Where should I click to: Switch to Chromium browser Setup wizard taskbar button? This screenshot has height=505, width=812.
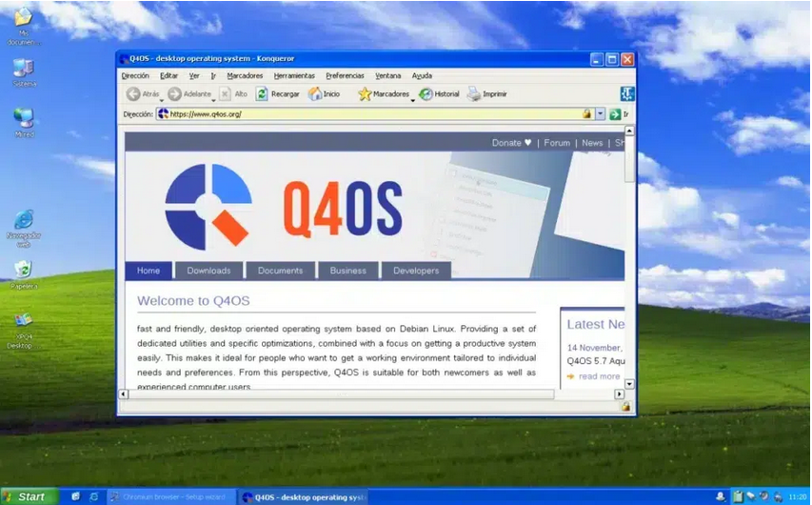coord(172,496)
